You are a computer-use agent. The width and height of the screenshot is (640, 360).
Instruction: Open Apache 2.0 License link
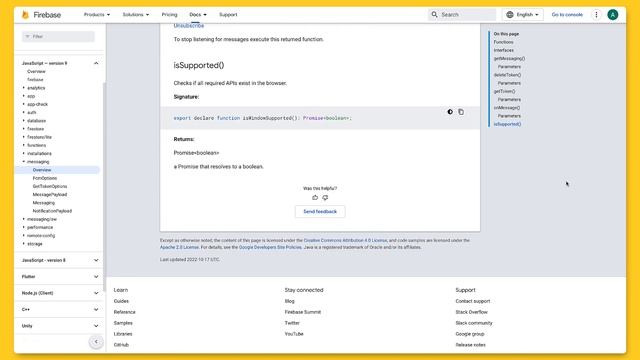click(x=179, y=247)
